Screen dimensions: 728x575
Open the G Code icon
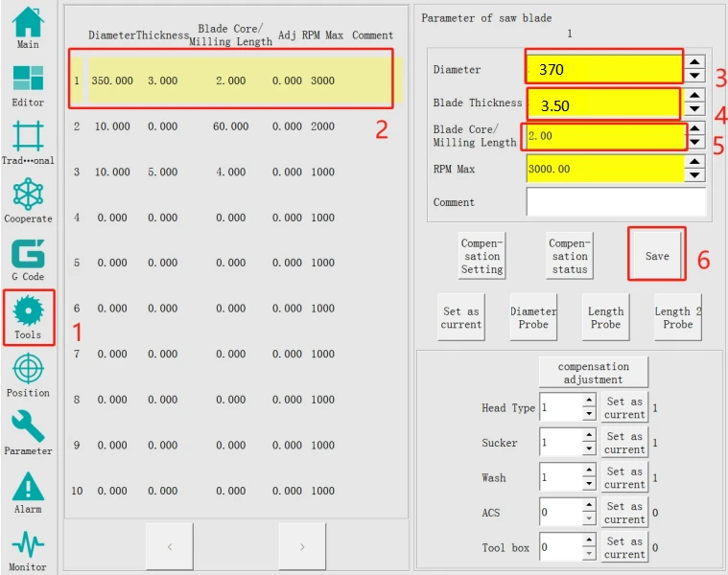pos(28,260)
